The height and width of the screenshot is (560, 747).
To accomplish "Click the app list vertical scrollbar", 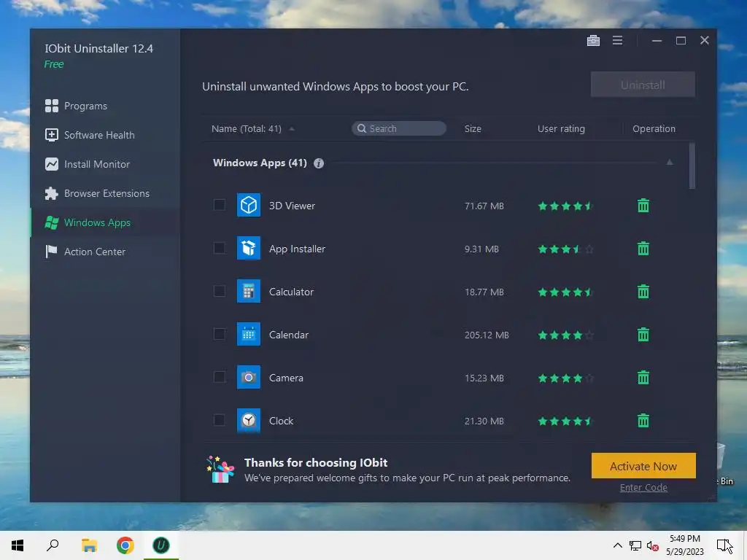I will [692, 166].
